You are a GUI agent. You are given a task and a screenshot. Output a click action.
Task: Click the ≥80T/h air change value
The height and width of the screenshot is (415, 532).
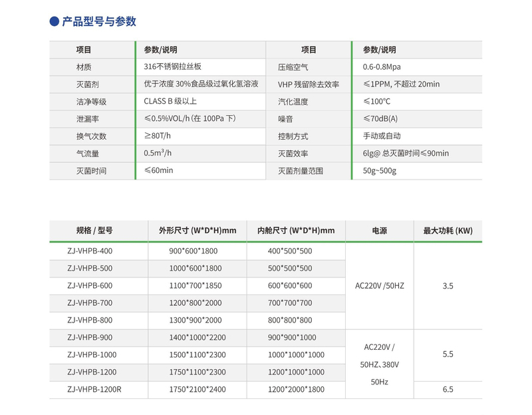click(x=158, y=136)
